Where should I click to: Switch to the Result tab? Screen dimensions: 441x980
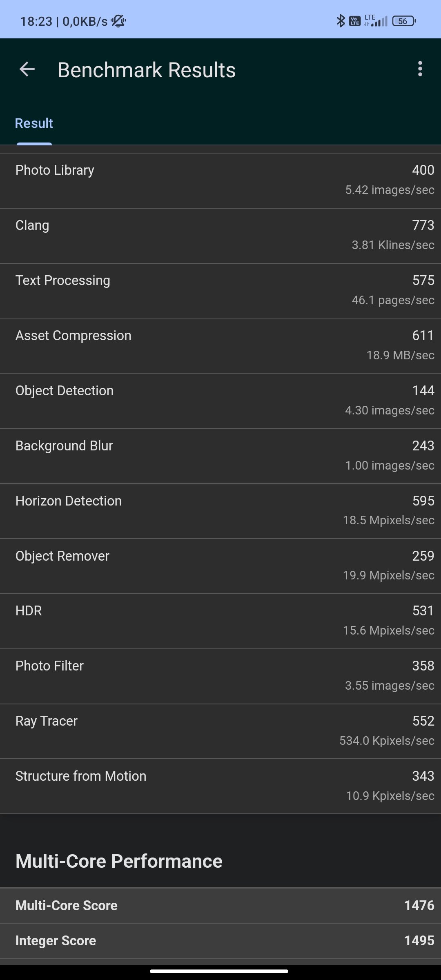coord(34,123)
